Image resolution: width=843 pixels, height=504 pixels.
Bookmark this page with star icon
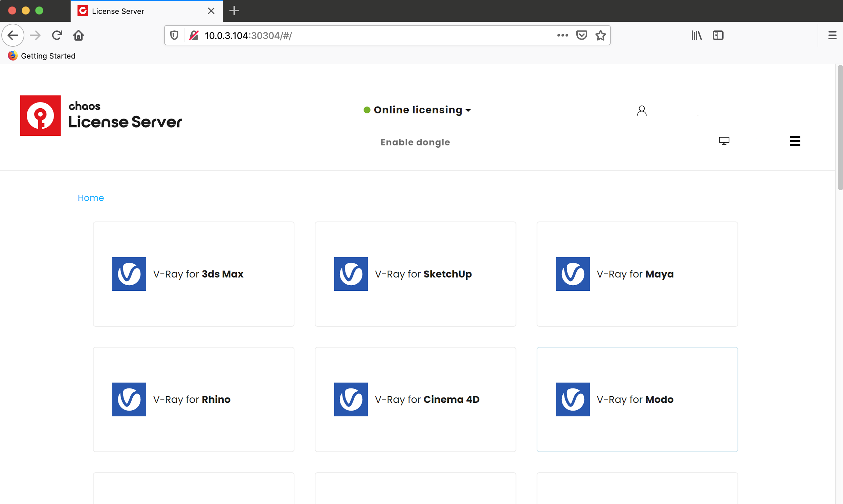click(x=601, y=35)
